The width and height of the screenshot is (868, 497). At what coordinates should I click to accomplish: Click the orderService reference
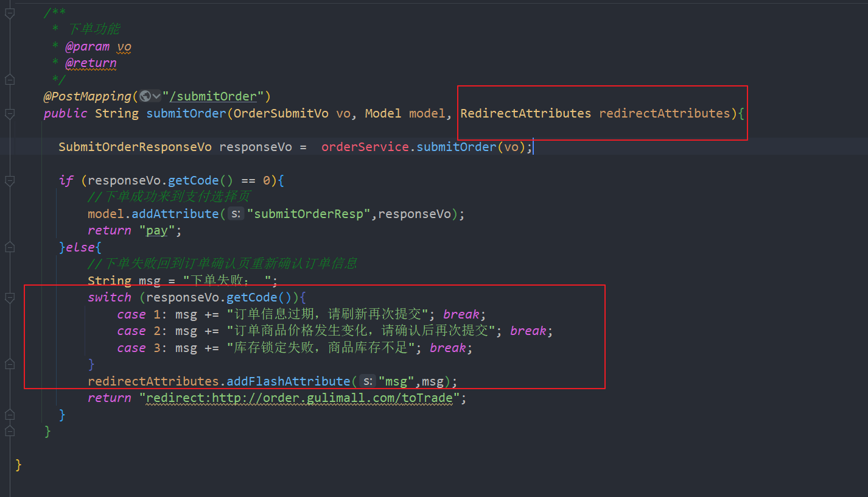coord(365,147)
